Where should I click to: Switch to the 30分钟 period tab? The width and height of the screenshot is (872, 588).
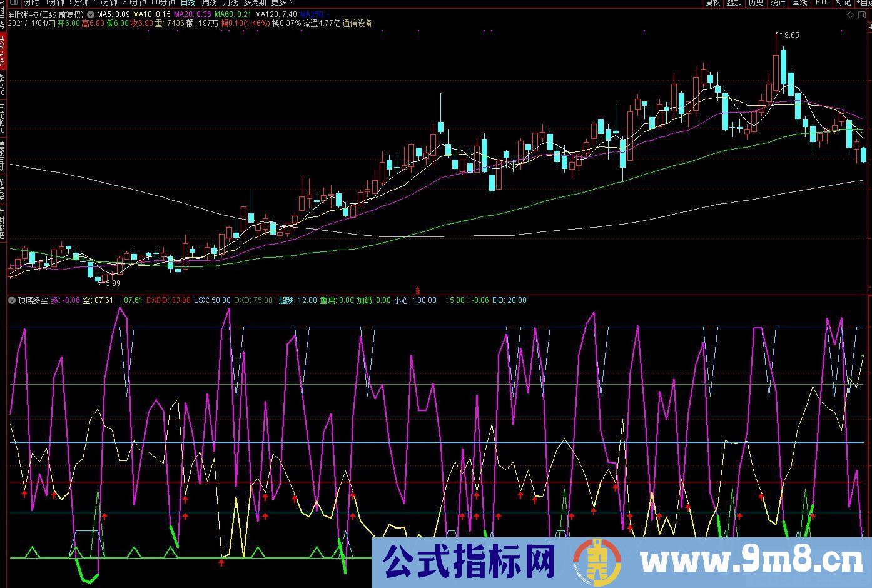134,3
